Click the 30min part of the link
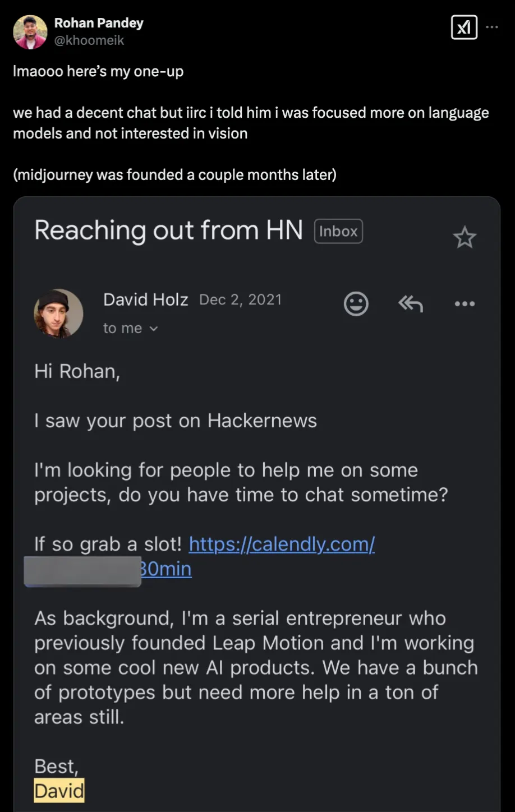The width and height of the screenshot is (515, 812). click(166, 569)
